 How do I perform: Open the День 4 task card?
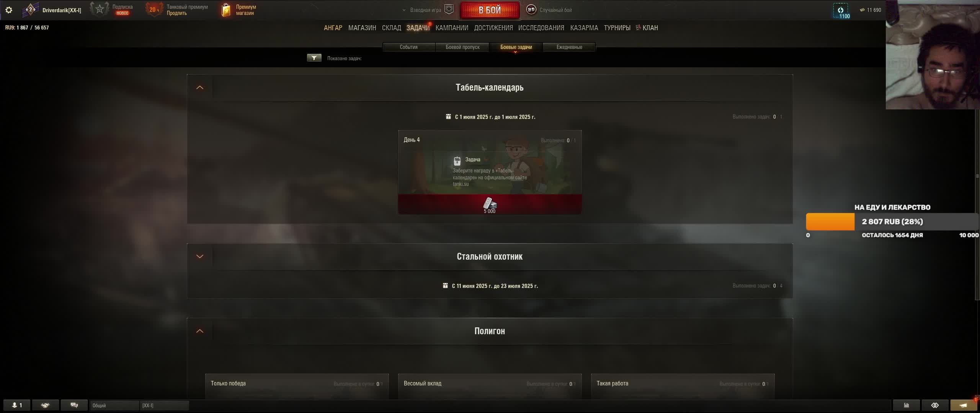[x=490, y=172]
